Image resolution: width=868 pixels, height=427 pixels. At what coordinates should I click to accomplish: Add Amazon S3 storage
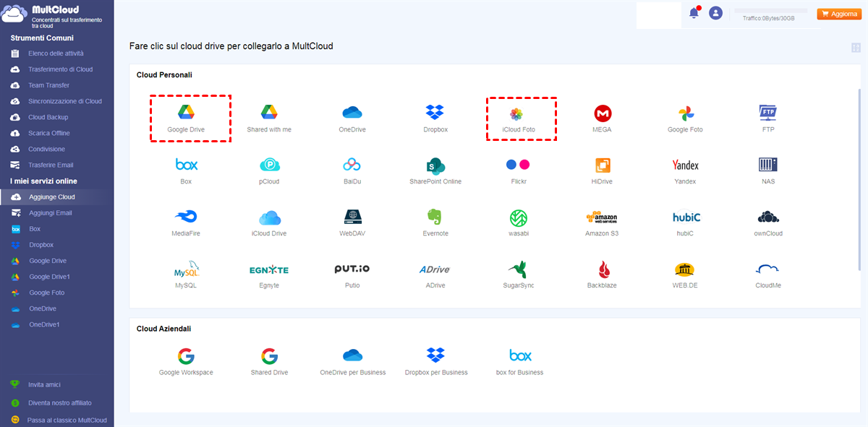(x=602, y=223)
